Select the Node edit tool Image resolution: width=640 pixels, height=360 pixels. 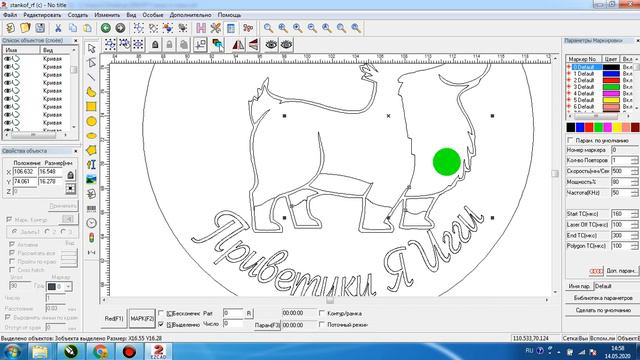91,62
